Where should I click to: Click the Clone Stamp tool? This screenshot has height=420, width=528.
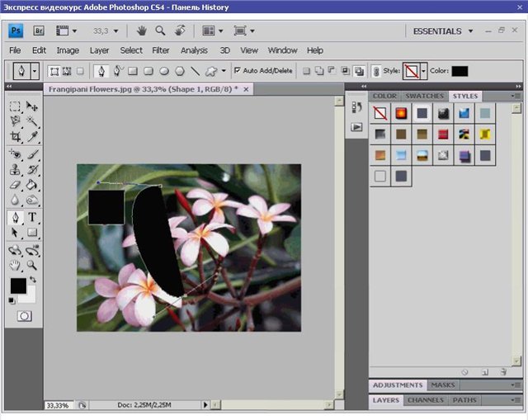15,169
